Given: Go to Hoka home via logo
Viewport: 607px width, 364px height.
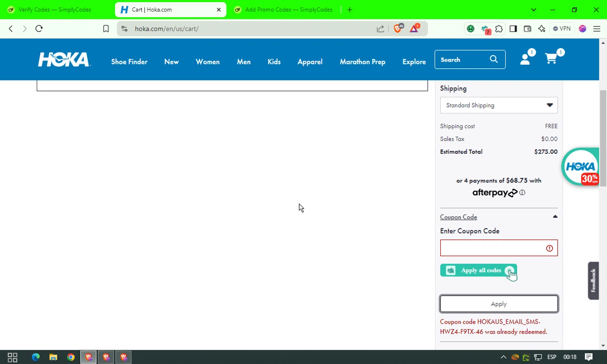Looking at the screenshot, I should tap(64, 59).
